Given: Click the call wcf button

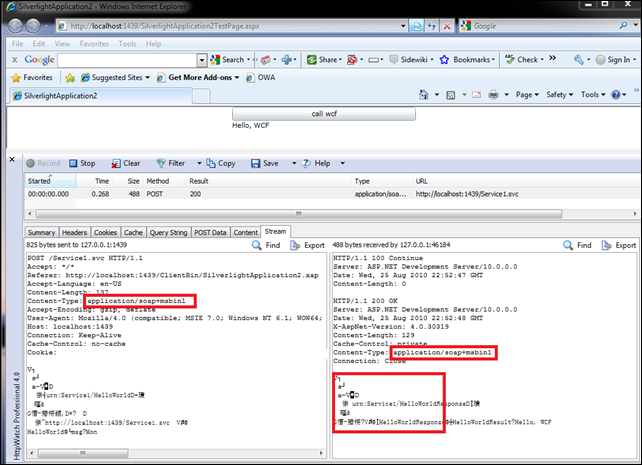Looking at the screenshot, I should click(324, 114).
